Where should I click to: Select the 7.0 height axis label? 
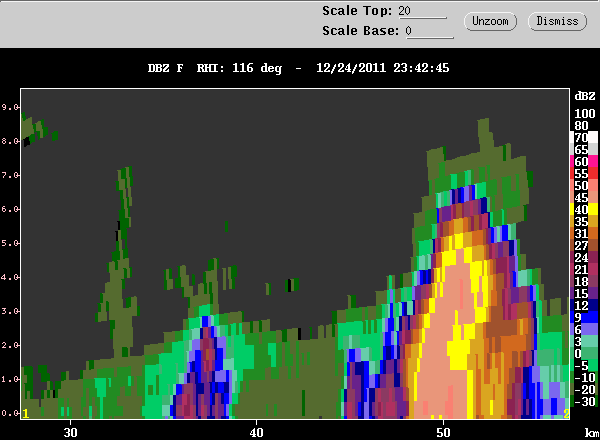(10, 175)
